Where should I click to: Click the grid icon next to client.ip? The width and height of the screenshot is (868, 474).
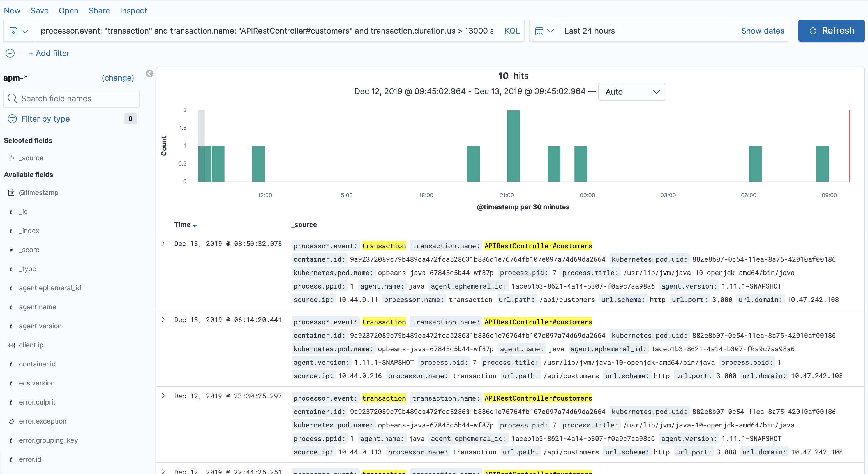click(11, 345)
